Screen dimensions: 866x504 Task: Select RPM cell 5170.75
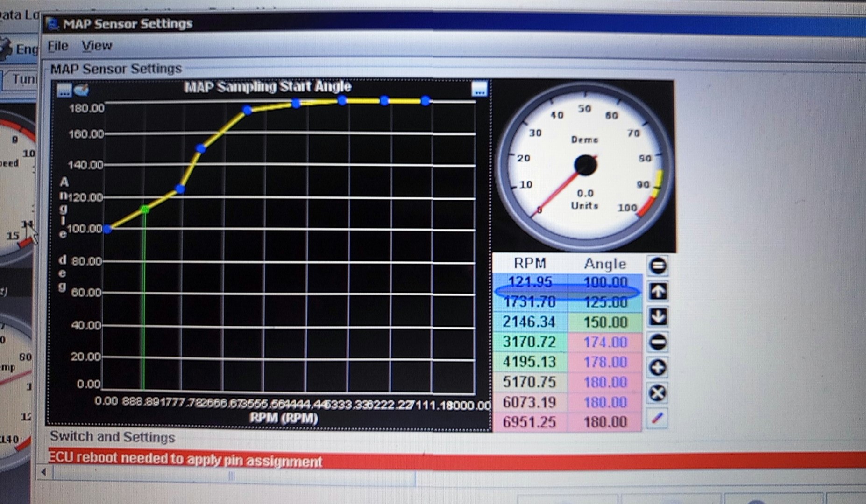pos(530,382)
